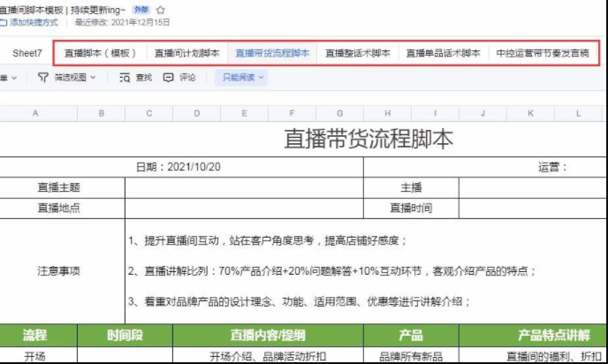Select column L header
Viewport: 608px width, 364px height.
coord(578,114)
